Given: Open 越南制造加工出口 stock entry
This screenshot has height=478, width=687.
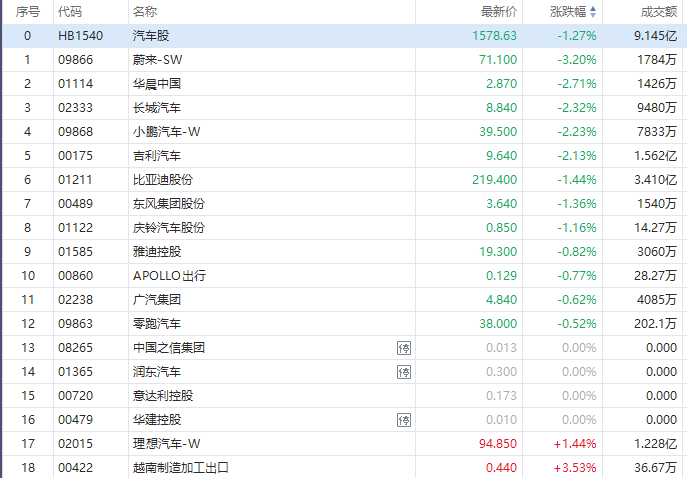Looking at the screenshot, I should coord(181,468).
